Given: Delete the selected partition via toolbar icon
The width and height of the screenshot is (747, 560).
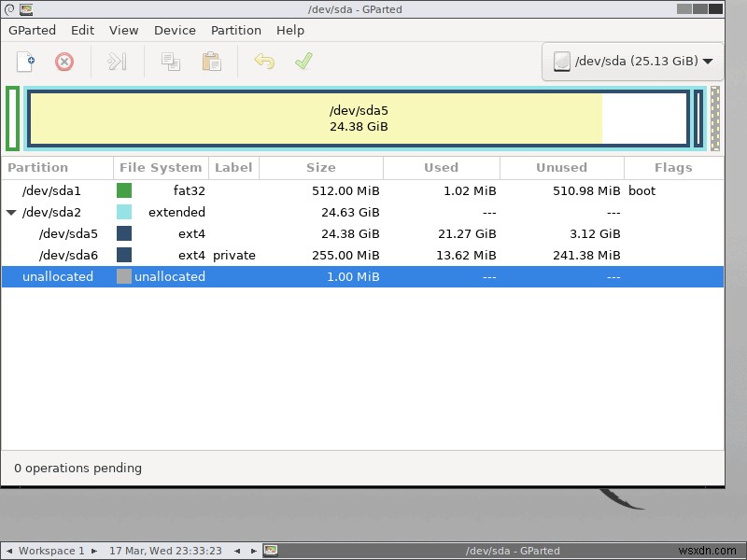Looking at the screenshot, I should [x=63, y=62].
